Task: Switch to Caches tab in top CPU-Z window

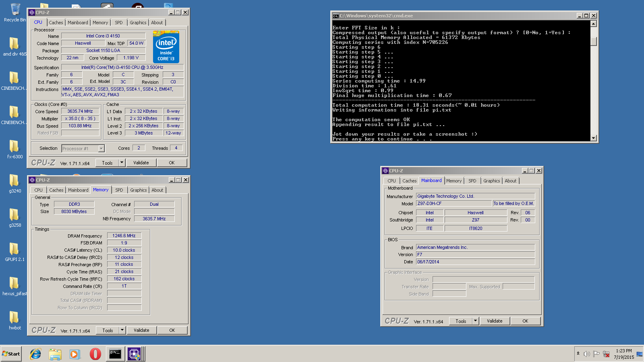Action: 56,23
